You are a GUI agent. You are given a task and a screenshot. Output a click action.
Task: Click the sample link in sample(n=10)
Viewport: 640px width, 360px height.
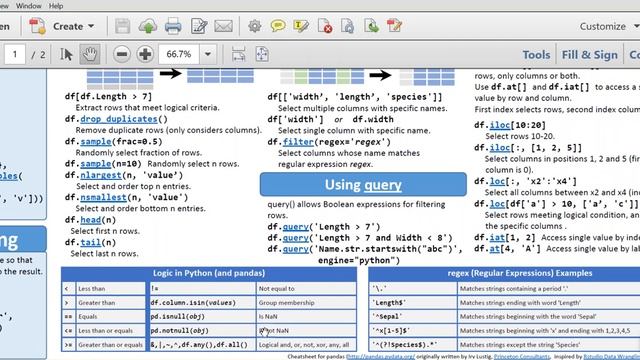[96, 164]
